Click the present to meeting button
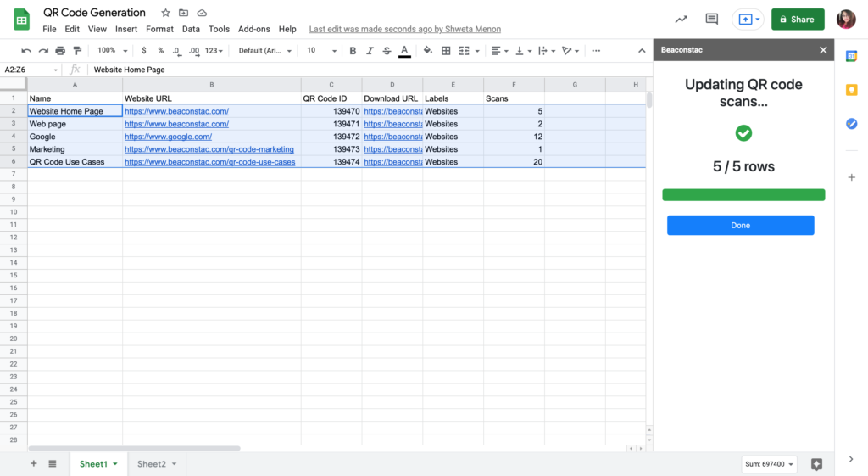The height and width of the screenshot is (476, 868). (748, 20)
